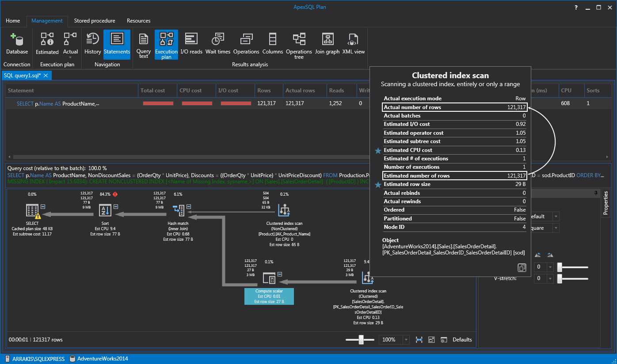
Task: Click the red warning icon beside 84.3%
Action: pyautogui.click(x=115, y=194)
